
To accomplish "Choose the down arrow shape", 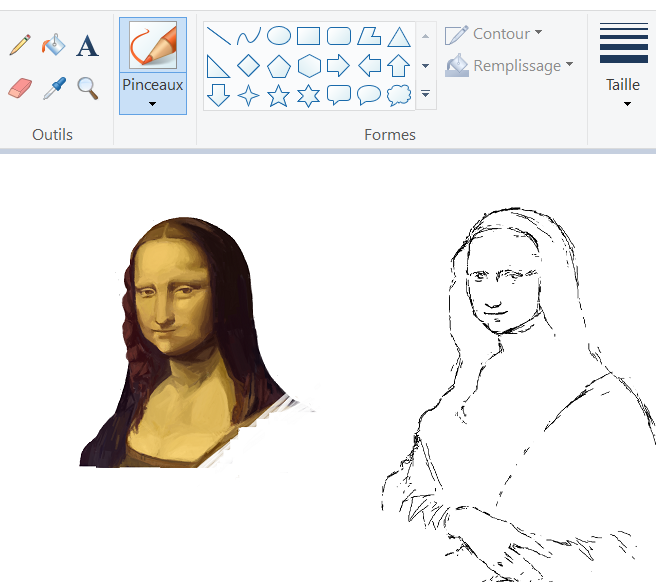I will coord(218,95).
